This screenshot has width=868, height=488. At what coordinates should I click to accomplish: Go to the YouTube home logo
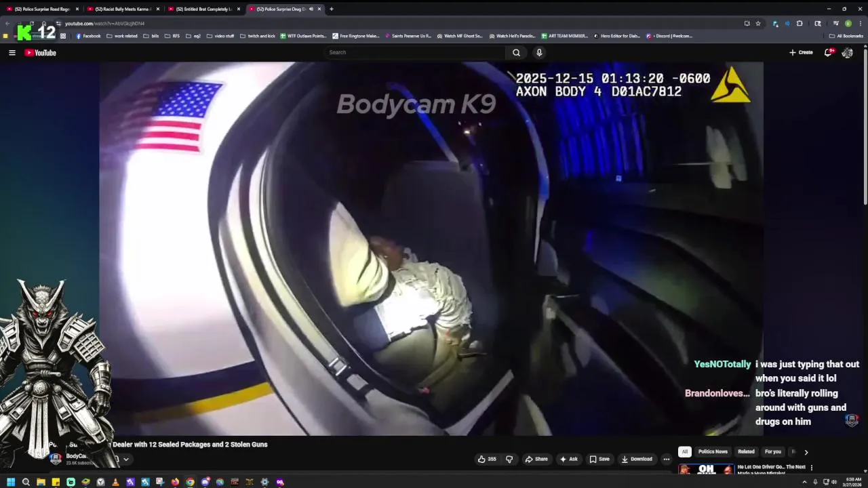click(x=41, y=52)
